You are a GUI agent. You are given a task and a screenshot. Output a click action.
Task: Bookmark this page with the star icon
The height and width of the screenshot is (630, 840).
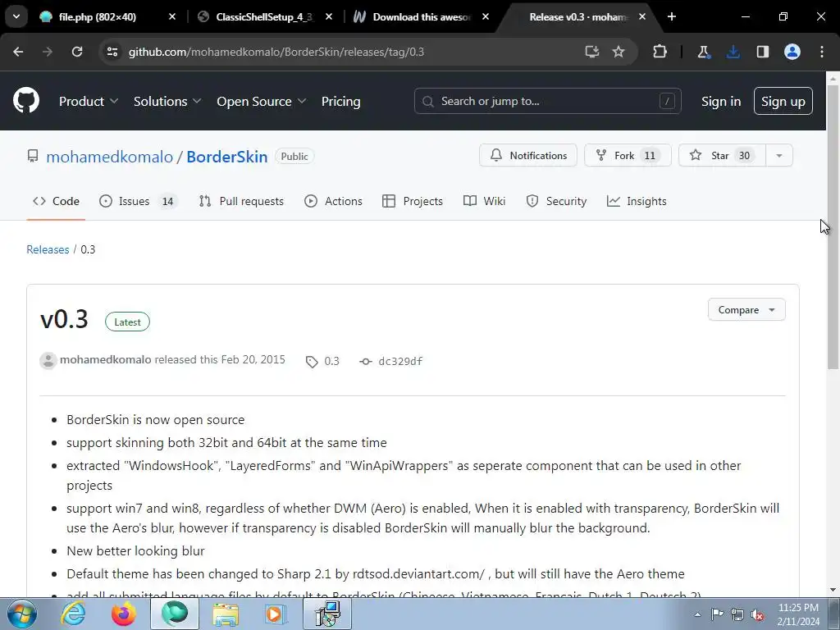pos(619,52)
